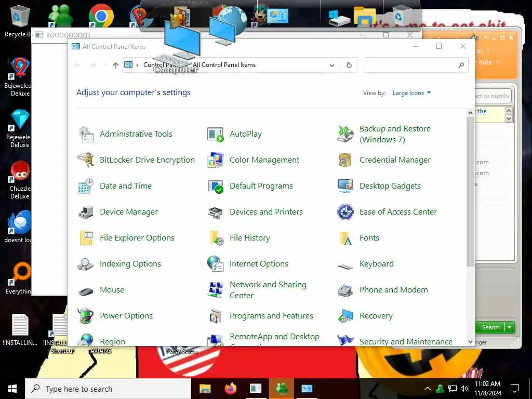This screenshot has height=399, width=532.
Task: Open Date and Time icon
Action: point(86,186)
